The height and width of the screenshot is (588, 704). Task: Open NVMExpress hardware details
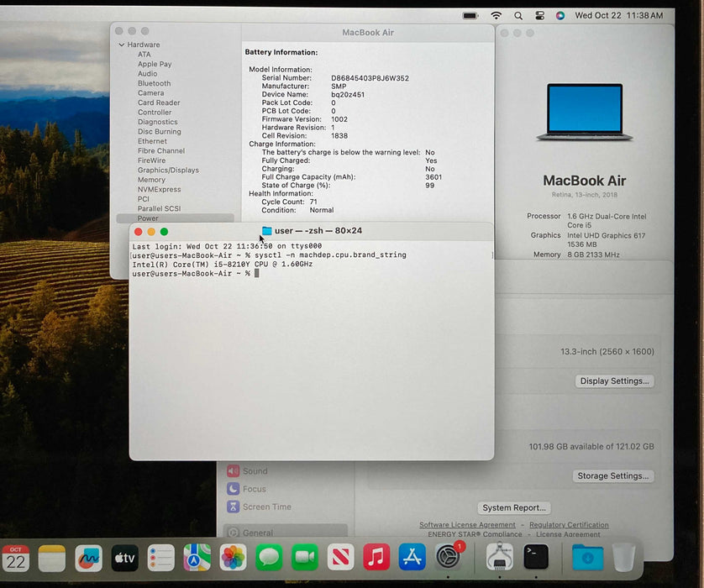coord(159,190)
